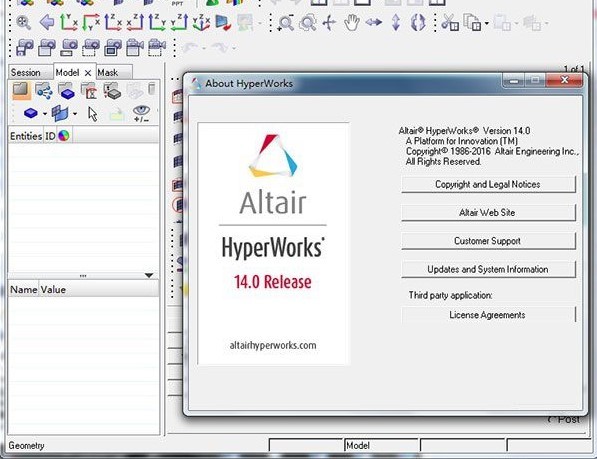Click the ID column header
Image resolution: width=597 pixels, height=459 pixels.
coord(50,136)
